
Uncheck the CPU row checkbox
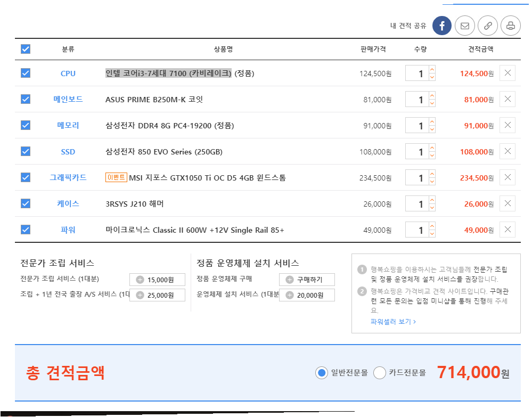pos(26,73)
